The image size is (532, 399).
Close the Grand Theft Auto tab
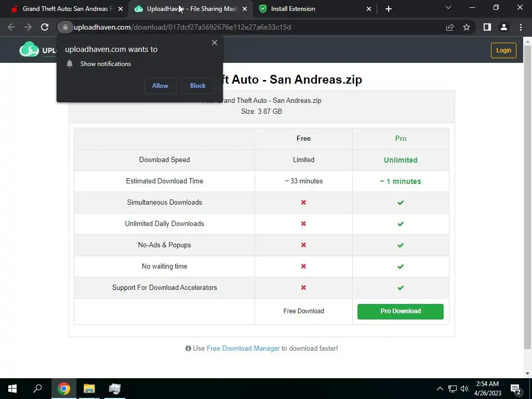(121, 9)
